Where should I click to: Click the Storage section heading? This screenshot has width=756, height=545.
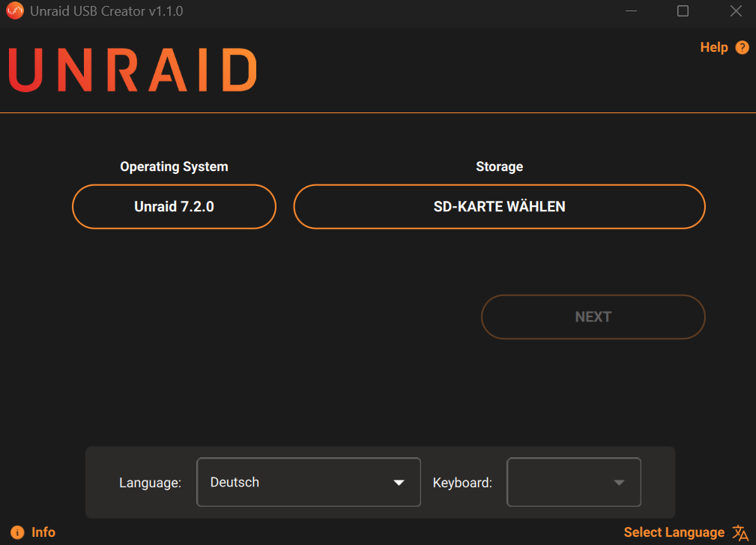499,166
